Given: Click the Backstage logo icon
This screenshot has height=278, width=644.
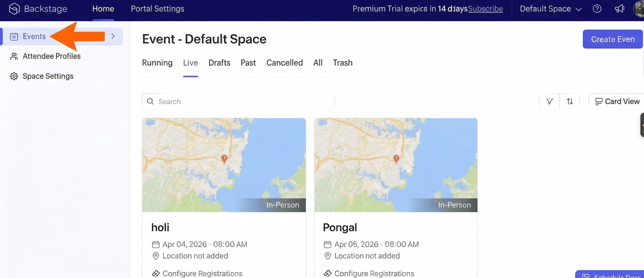Looking at the screenshot, I should pyautogui.click(x=14, y=9).
